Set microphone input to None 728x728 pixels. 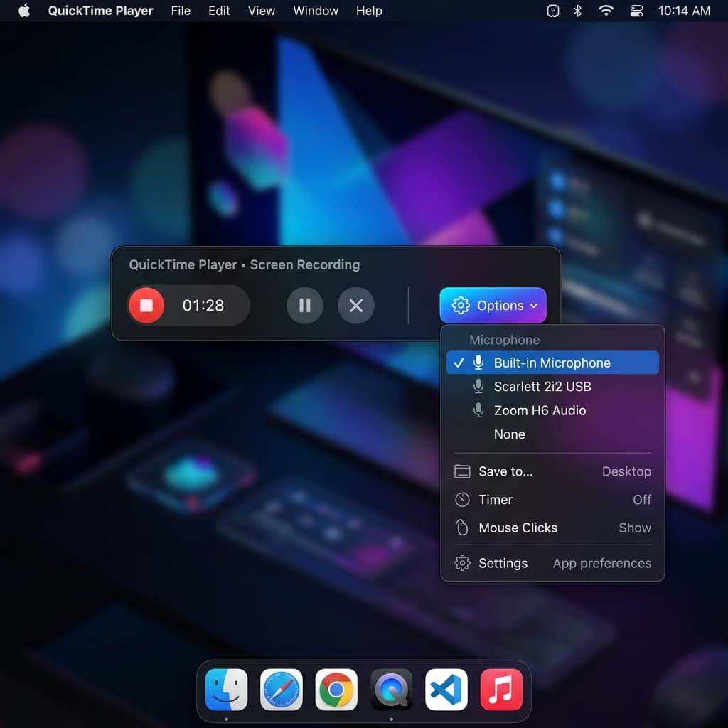(509, 434)
